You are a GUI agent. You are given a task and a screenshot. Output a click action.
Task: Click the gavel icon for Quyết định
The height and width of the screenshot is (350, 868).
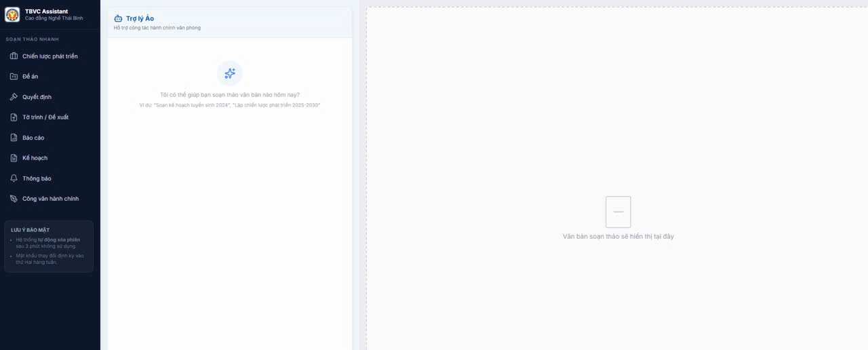pyautogui.click(x=14, y=97)
